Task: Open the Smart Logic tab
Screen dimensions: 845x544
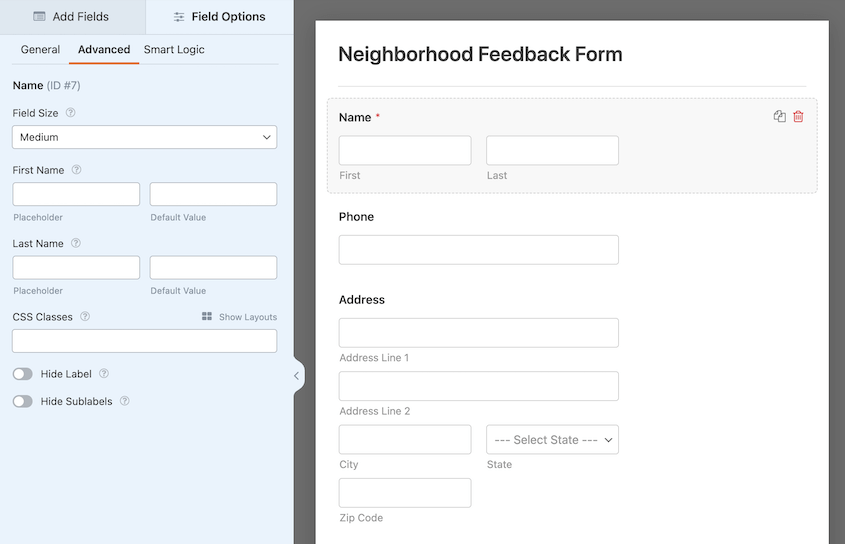Action: (174, 49)
